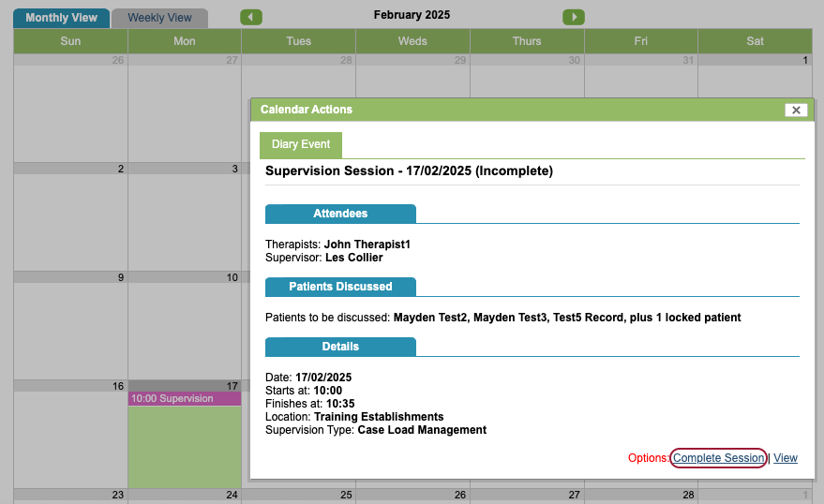Click the Patients Discussed section header
Image resolution: width=824 pixels, height=504 pixels.
click(340, 287)
